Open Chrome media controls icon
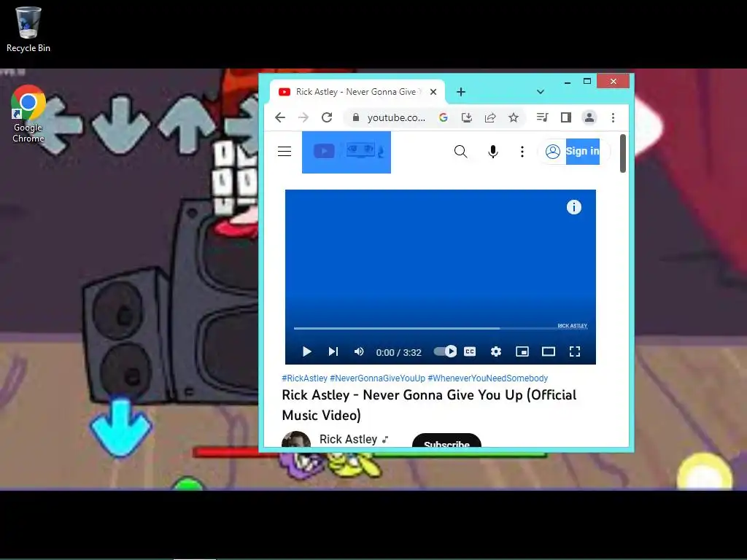747x560 pixels. coord(542,117)
